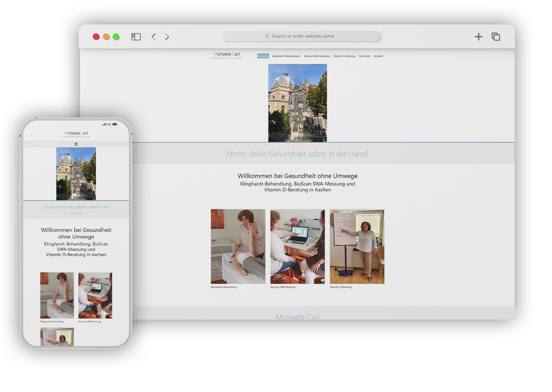Image resolution: width=552 pixels, height=392 pixels.
Task: Navigate to the Über mich page
Action: click(364, 56)
